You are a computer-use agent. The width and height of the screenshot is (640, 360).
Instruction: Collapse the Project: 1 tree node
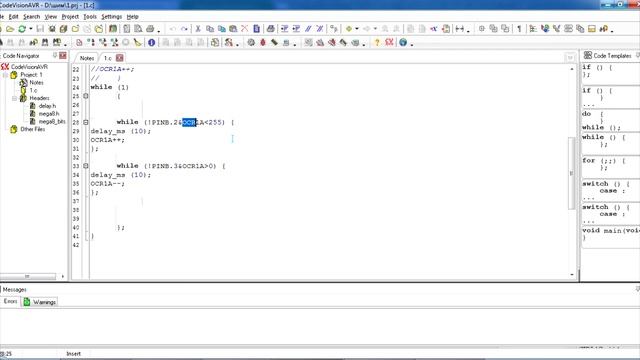(5, 75)
